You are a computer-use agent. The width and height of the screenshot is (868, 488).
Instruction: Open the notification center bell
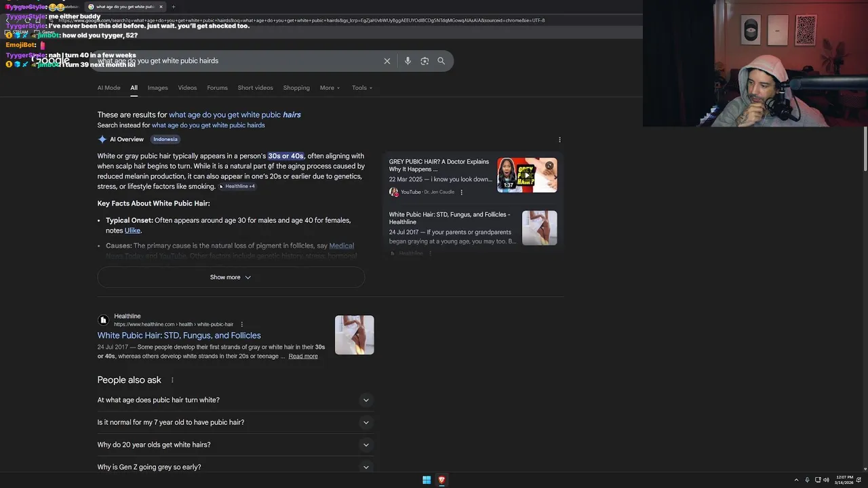[860, 480]
